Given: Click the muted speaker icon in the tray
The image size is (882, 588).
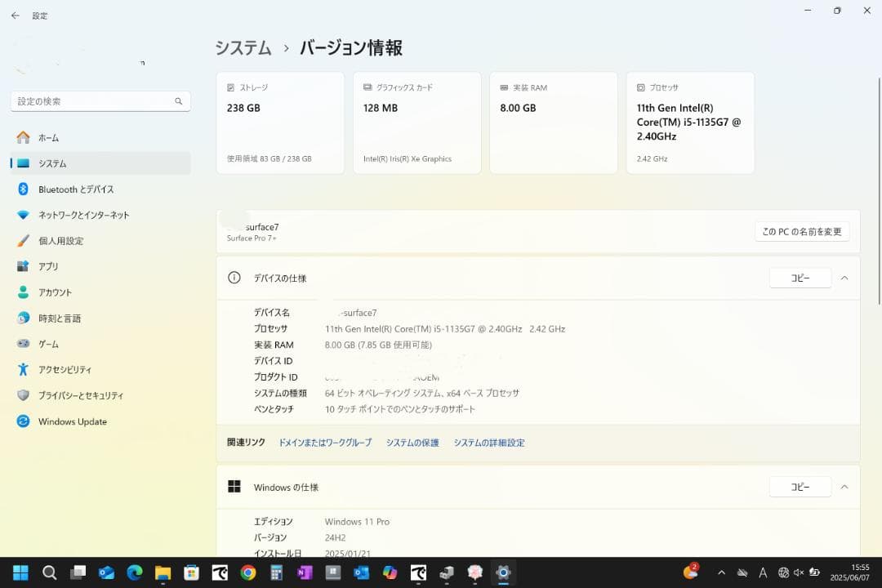Looking at the screenshot, I should point(798,572).
